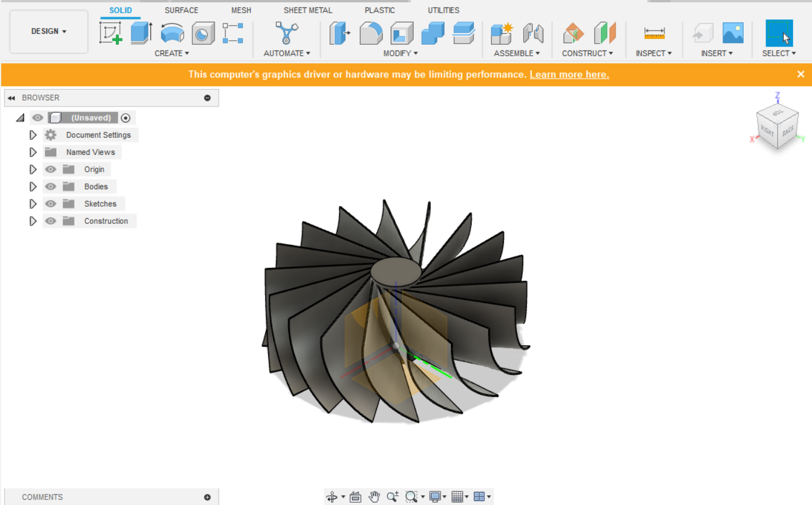The width and height of the screenshot is (812, 505).
Task: Use the Measure tool under Inspect
Action: pos(654,34)
